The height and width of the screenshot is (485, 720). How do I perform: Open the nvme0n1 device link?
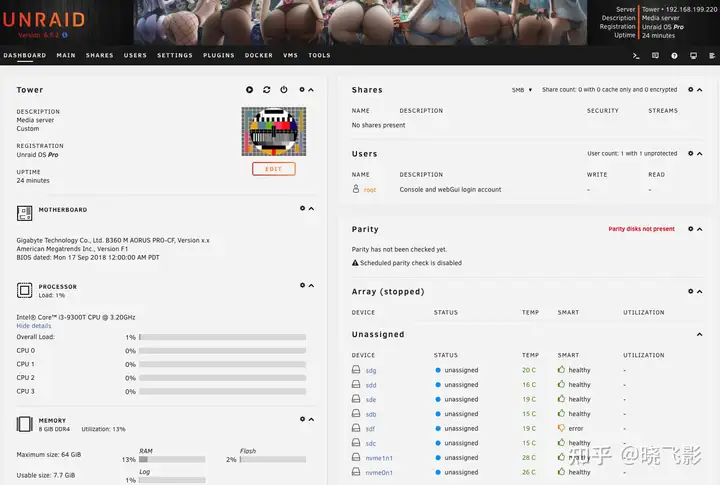coord(379,473)
